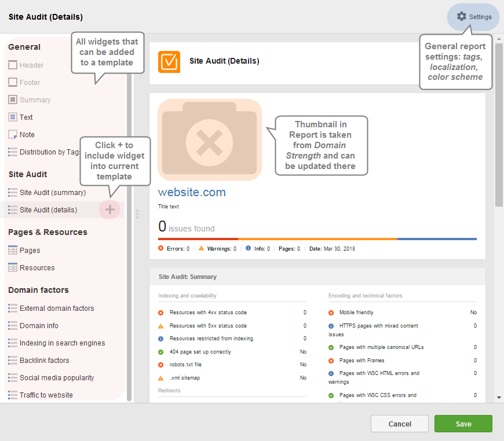
Task: Click the Footer widget icon
Action: (13, 82)
